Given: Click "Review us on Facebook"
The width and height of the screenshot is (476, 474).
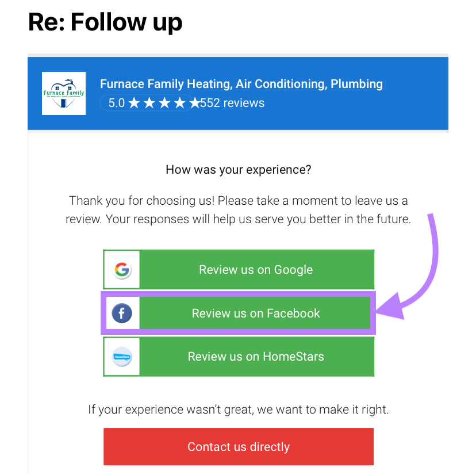Looking at the screenshot, I should [255, 313].
